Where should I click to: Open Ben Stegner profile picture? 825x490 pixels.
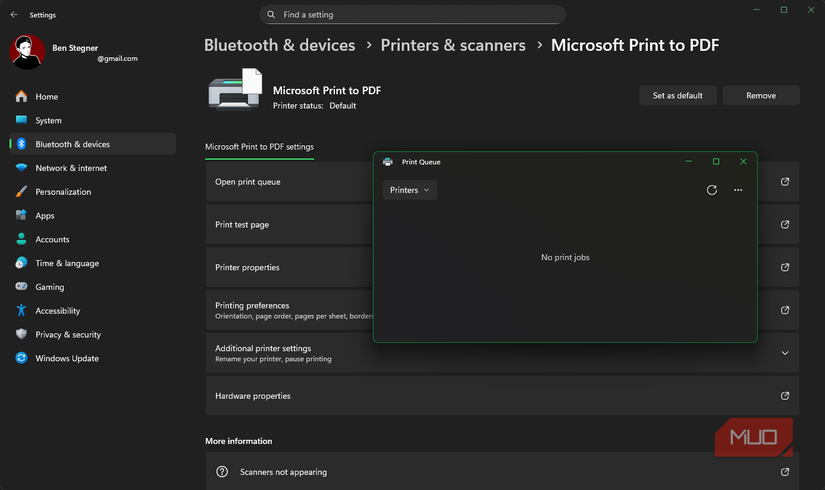pos(27,52)
